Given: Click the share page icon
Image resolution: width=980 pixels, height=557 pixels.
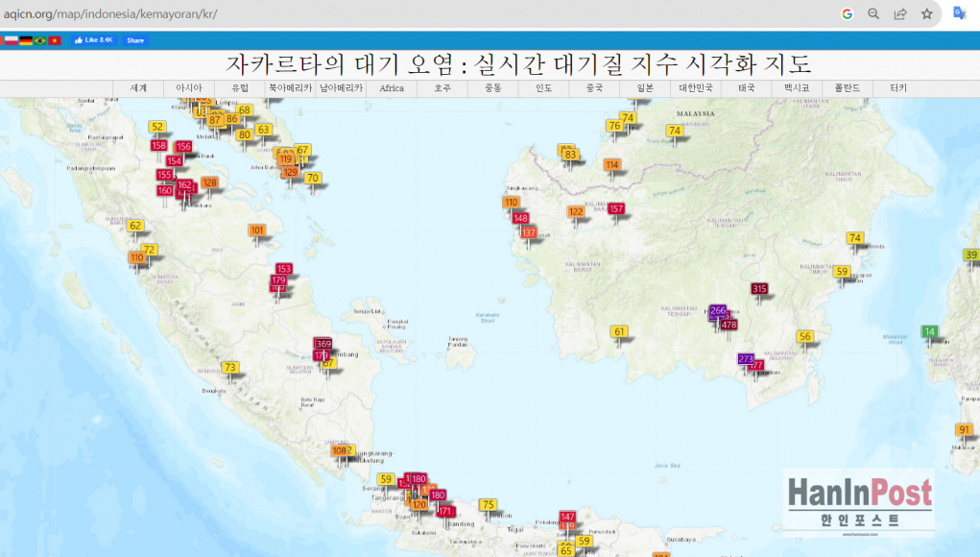Looking at the screenshot, I should click(x=900, y=13).
